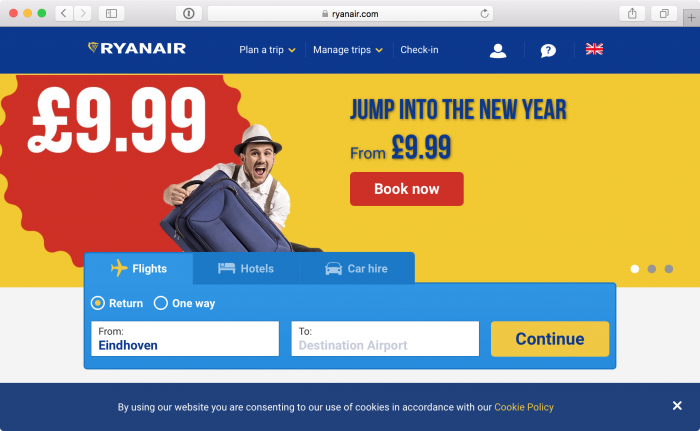Show the Safari sidebar panel
The height and width of the screenshot is (431, 700).
[111, 13]
